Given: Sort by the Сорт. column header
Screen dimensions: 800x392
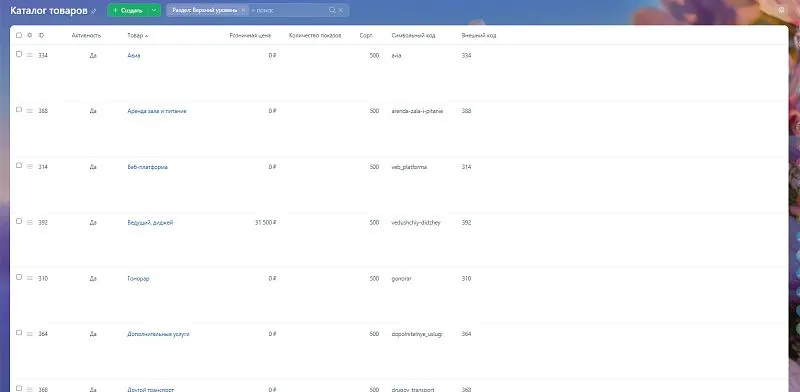Looking at the screenshot, I should [366, 36].
